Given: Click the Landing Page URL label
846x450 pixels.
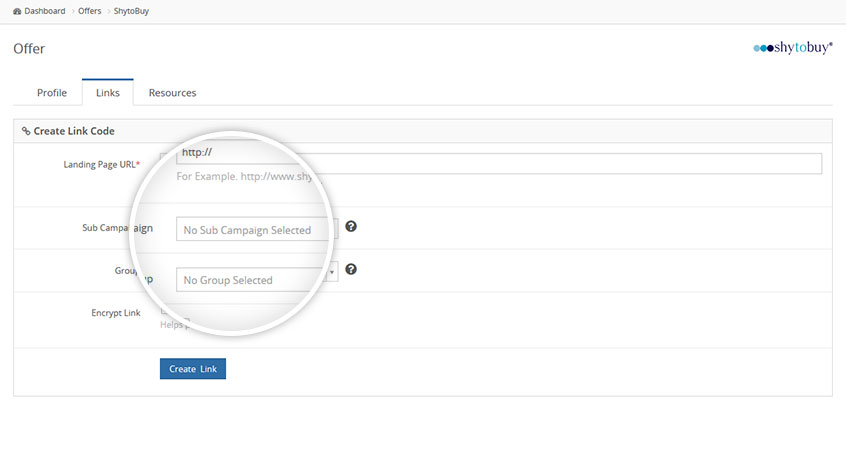Looking at the screenshot, I should tap(101, 164).
